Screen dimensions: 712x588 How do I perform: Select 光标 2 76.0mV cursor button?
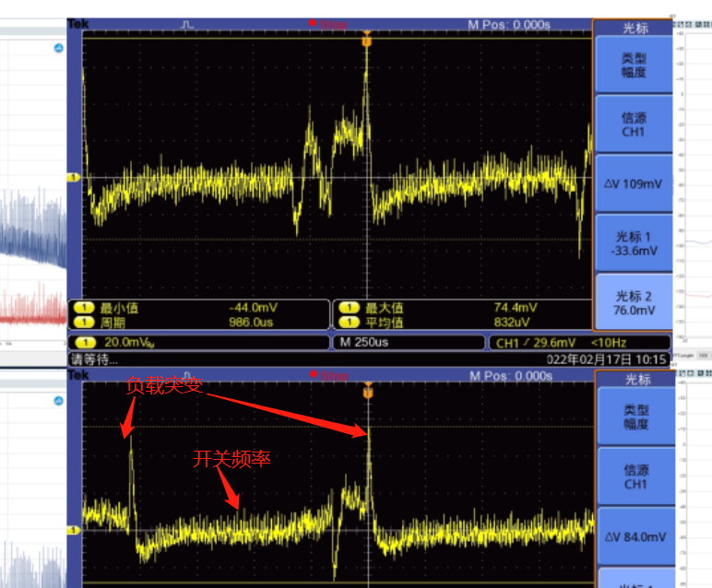point(634,303)
